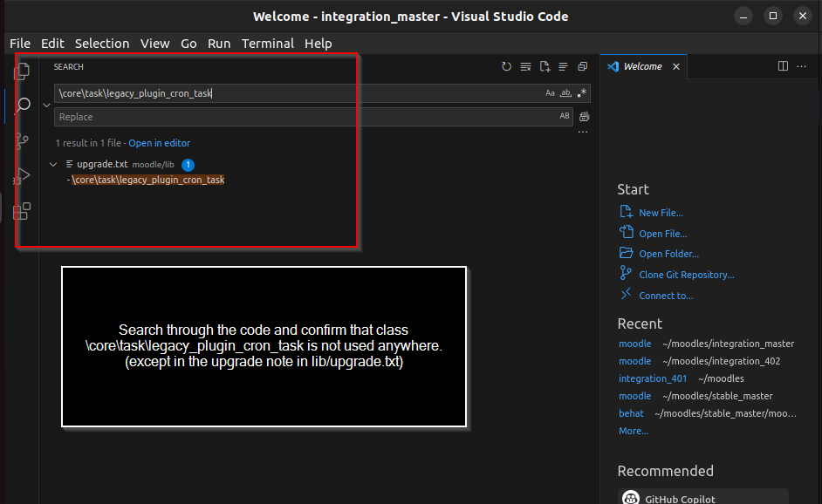Collapse the upgrade.txt result group
822x504 pixels.
tap(53, 165)
